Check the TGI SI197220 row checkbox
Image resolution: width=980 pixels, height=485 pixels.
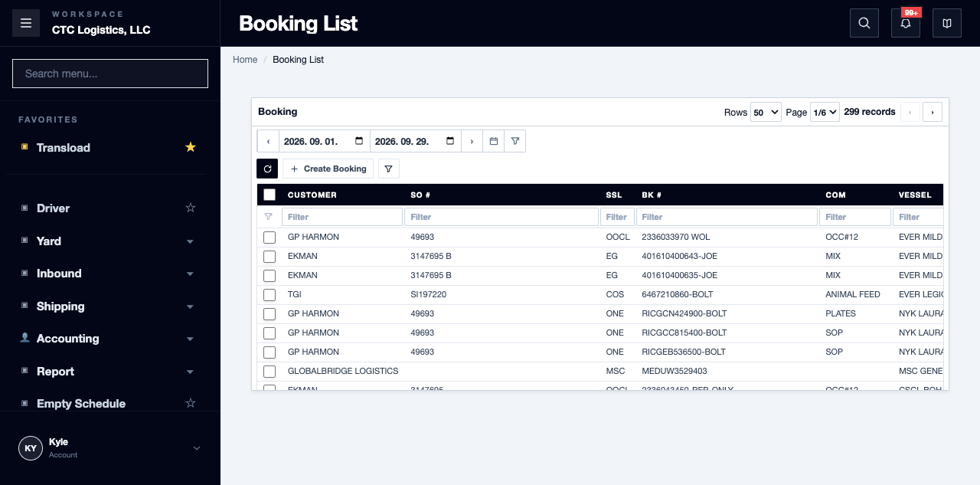coord(269,295)
